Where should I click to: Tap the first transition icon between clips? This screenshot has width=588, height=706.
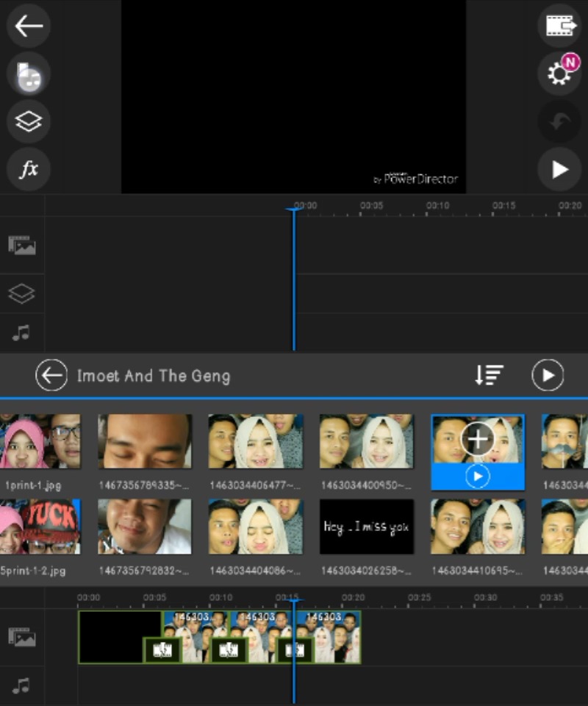(x=162, y=650)
